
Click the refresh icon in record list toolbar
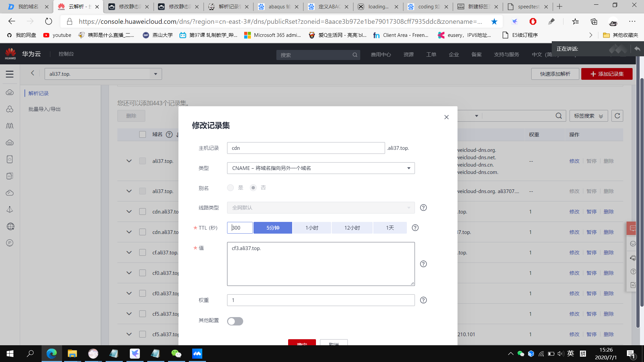(617, 116)
